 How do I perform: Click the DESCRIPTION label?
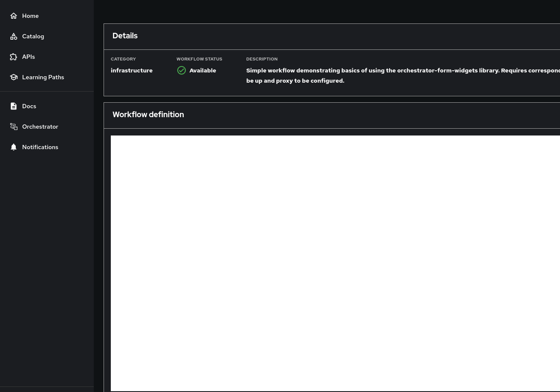tap(262, 59)
